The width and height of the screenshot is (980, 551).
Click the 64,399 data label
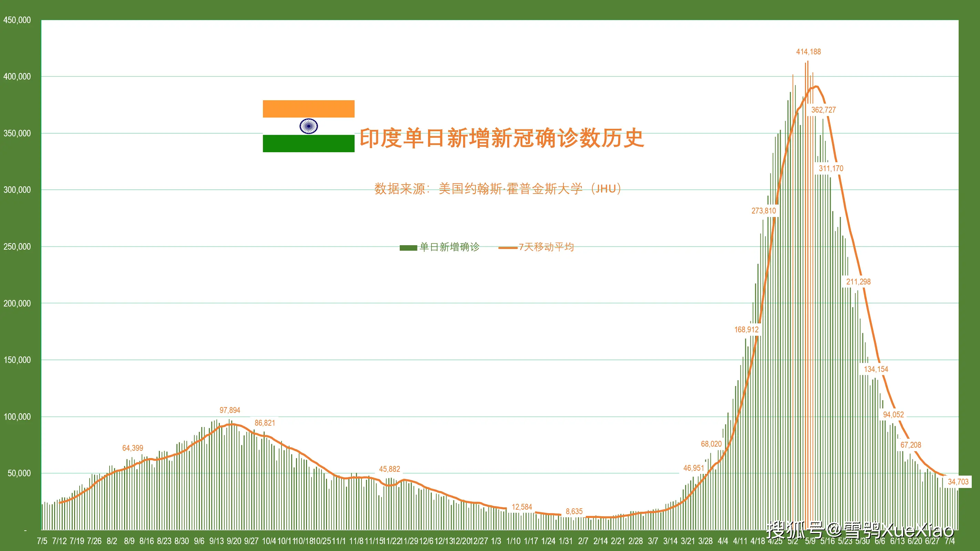tap(132, 448)
